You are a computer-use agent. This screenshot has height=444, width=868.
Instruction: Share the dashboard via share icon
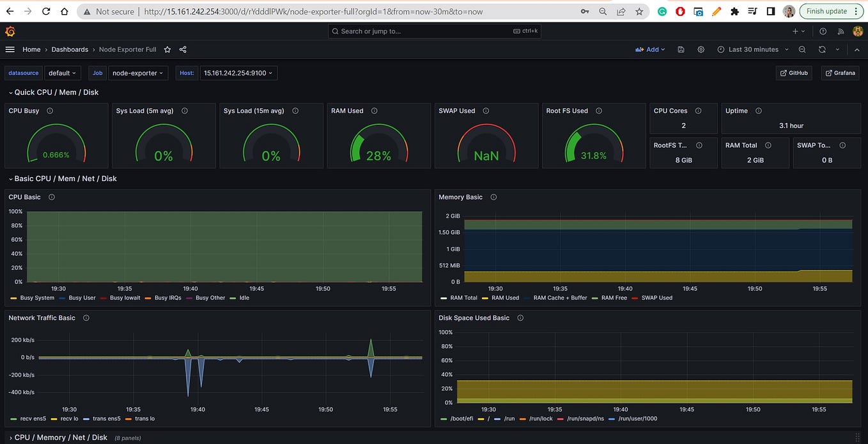coord(183,49)
